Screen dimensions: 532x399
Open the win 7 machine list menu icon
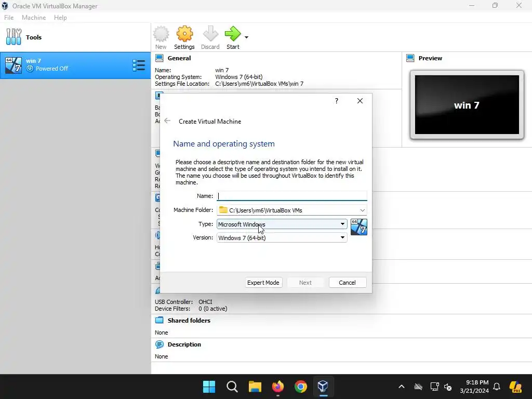[x=139, y=65]
